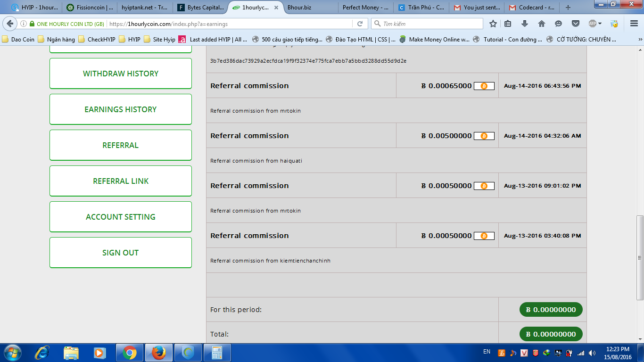
Task: Go back using Firefox's back arrow
Action: click(10, 24)
